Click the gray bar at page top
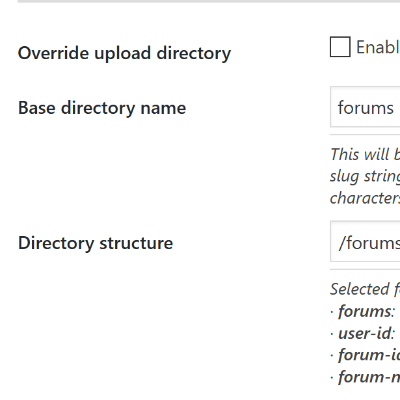The width and height of the screenshot is (400, 400). (209, 1)
